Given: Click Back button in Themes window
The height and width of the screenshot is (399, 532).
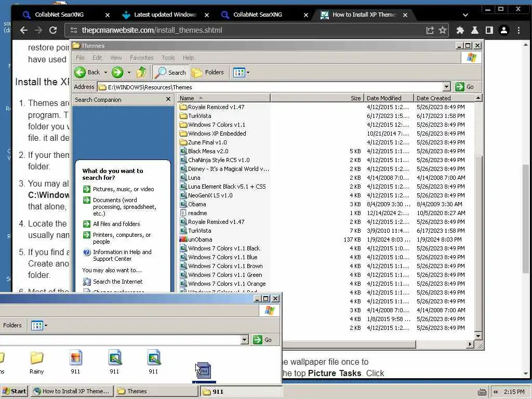Looking at the screenshot, I should click(x=87, y=72).
